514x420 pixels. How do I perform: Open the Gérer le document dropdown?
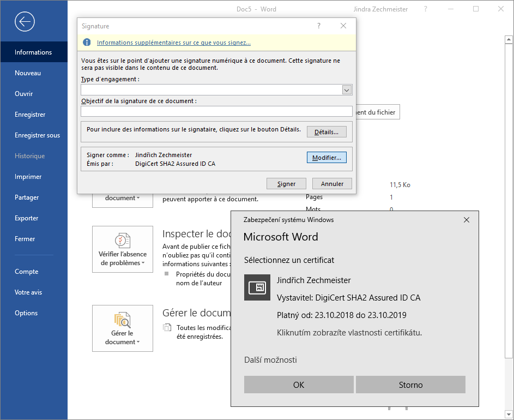tap(123, 328)
